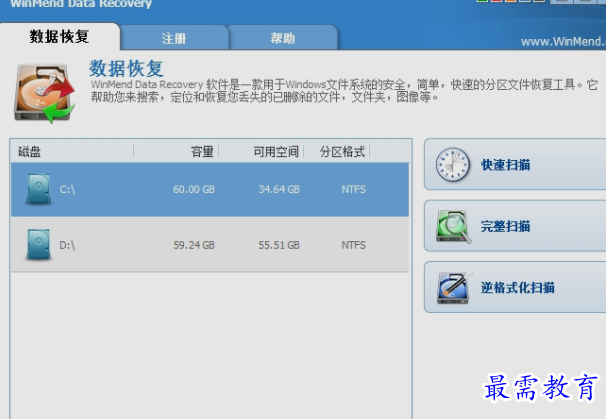This screenshot has width=606, height=419.
Task: Start the 逆格式化扫描 unformat scan
Action: click(515, 287)
